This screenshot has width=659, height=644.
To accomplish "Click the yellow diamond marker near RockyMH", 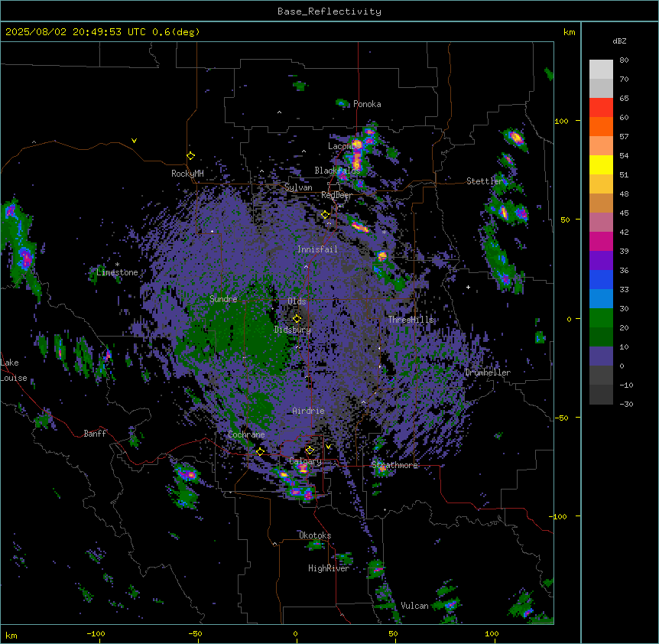I will (190, 155).
